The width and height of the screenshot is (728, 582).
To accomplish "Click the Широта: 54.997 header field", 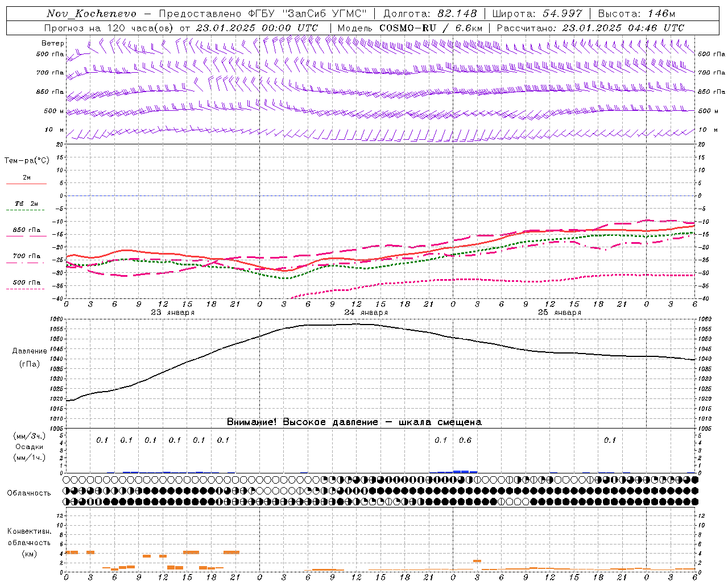I will 537,14.
